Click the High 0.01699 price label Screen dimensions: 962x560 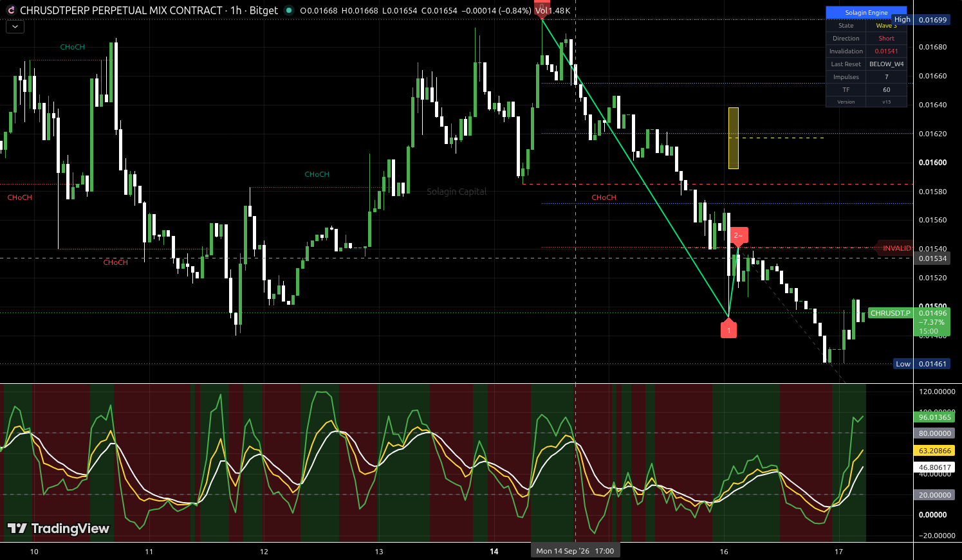click(921, 20)
